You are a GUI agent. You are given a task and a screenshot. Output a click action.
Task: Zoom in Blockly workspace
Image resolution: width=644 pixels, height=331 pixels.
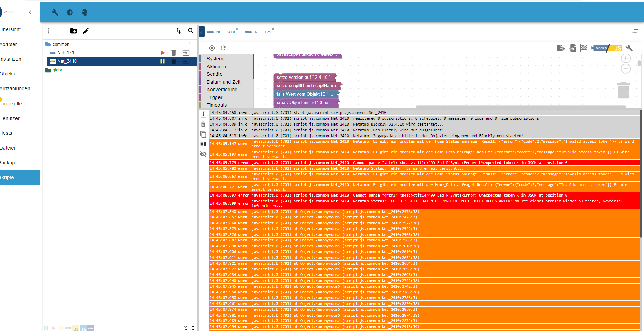pyautogui.click(x=626, y=58)
